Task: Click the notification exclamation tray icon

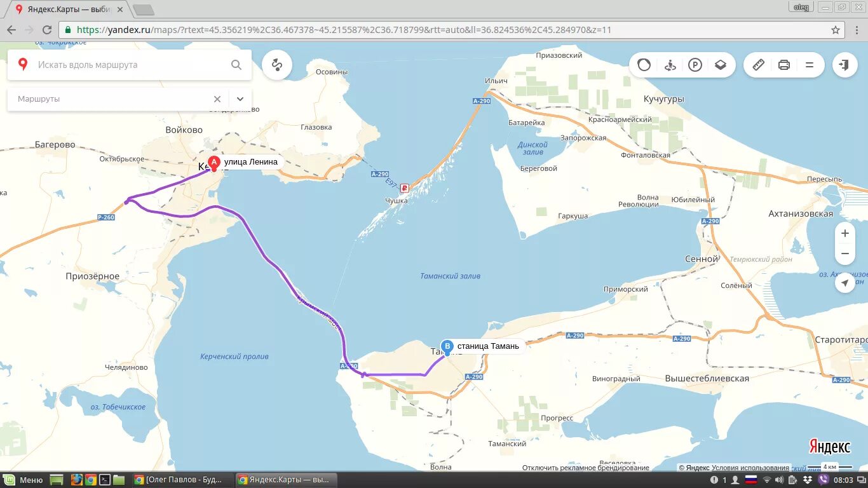Action: pos(715,480)
